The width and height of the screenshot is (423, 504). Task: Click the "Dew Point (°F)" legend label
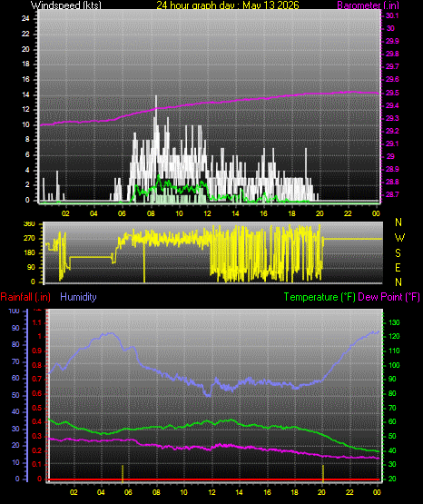(x=389, y=297)
